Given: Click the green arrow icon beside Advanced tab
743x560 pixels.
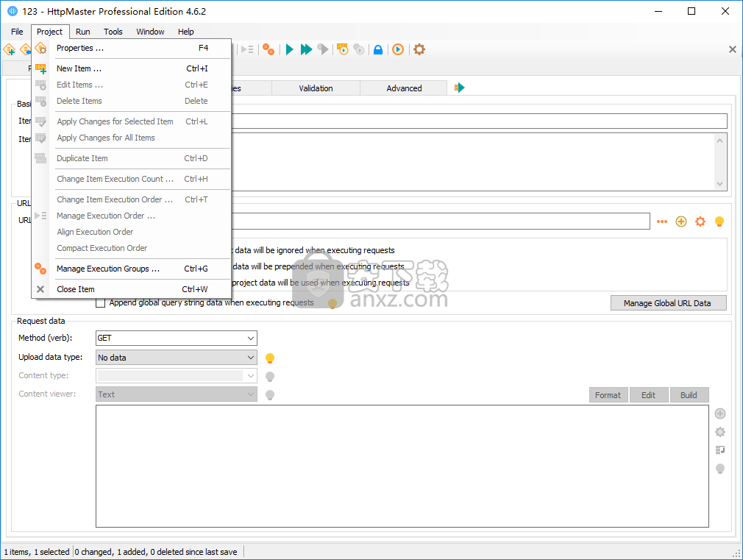Looking at the screenshot, I should 460,88.
